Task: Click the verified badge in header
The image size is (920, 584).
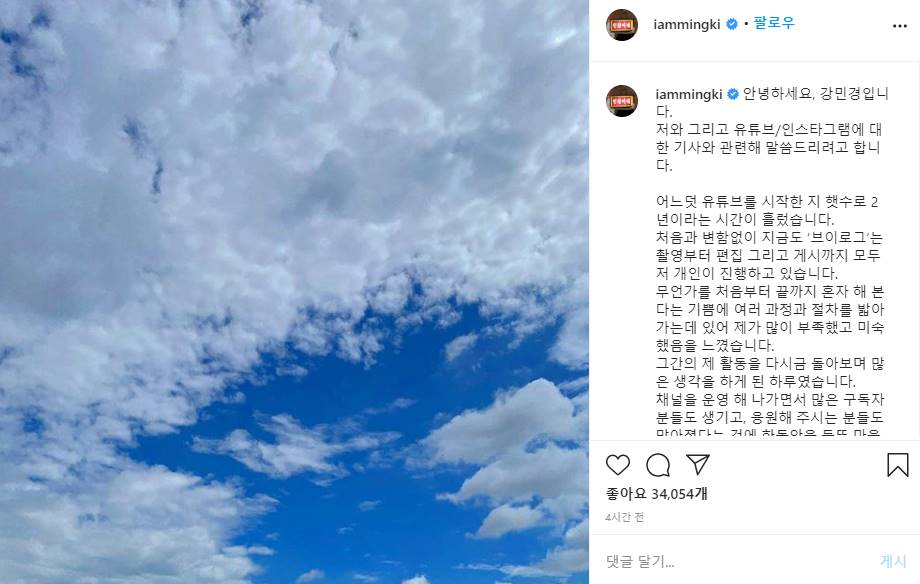Action: coord(732,24)
